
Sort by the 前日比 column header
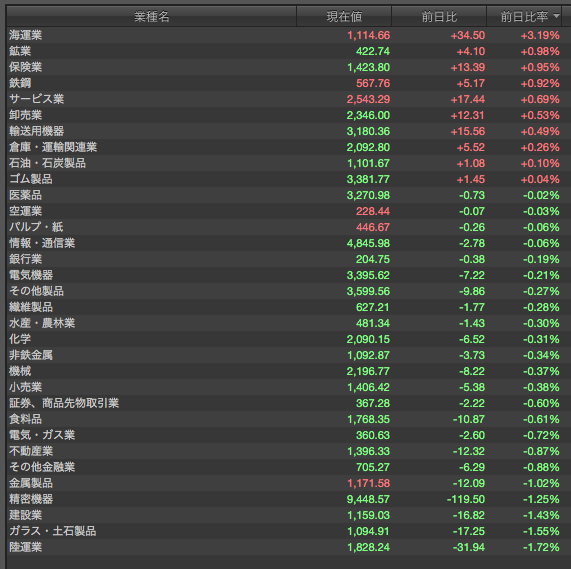(439, 16)
